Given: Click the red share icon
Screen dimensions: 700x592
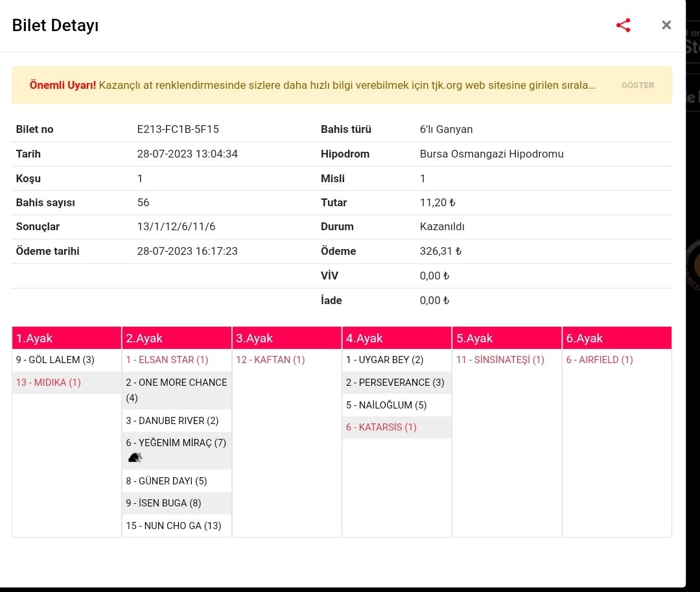Looking at the screenshot, I should [624, 25].
